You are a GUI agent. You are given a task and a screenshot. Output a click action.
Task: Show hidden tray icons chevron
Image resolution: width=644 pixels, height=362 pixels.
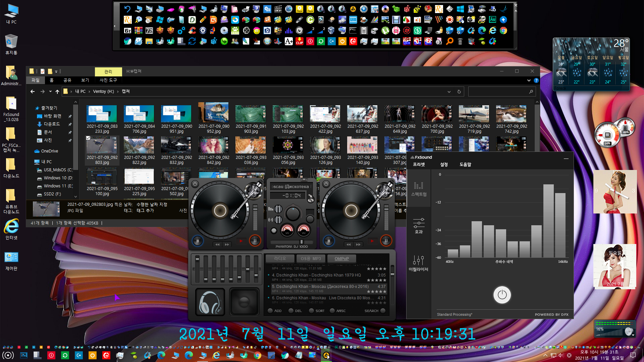click(x=545, y=355)
